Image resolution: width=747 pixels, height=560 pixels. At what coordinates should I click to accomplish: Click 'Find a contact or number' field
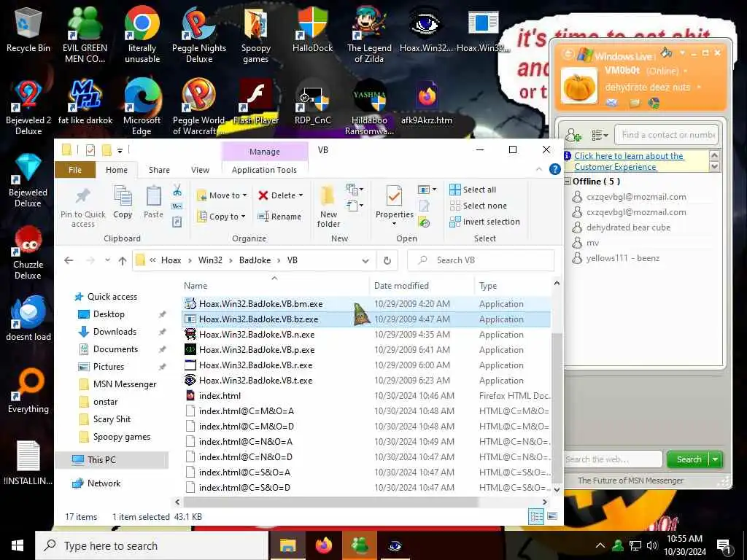point(666,135)
